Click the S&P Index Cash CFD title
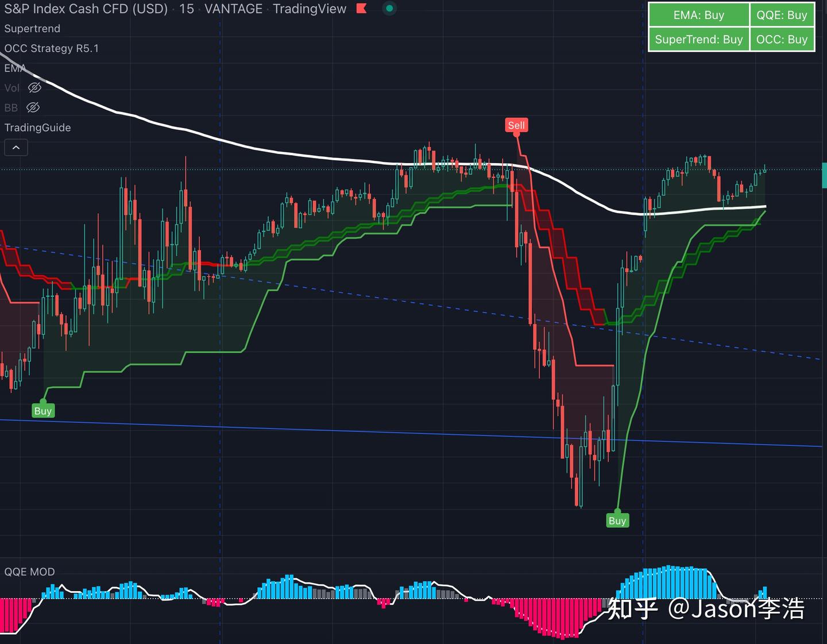Image resolution: width=827 pixels, height=644 pixels. click(x=86, y=9)
